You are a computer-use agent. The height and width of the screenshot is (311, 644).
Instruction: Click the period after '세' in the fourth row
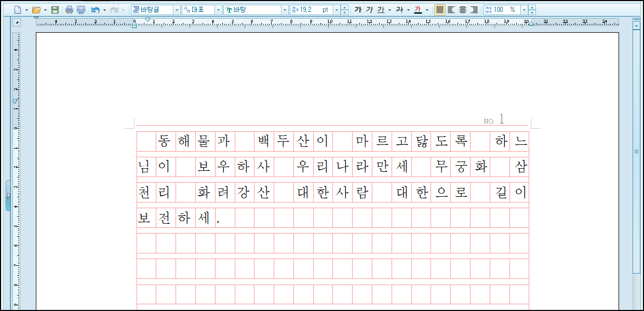pyautogui.click(x=218, y=222)
